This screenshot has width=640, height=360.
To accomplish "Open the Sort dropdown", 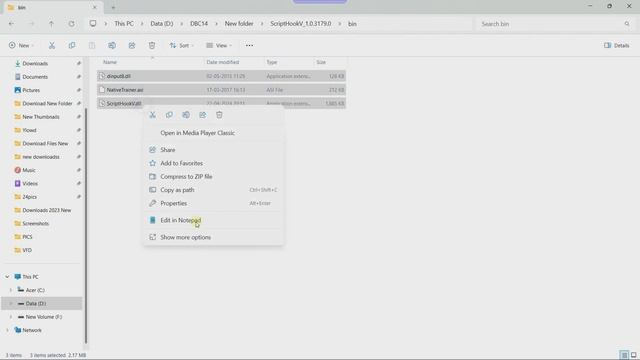I will point(182,45).
